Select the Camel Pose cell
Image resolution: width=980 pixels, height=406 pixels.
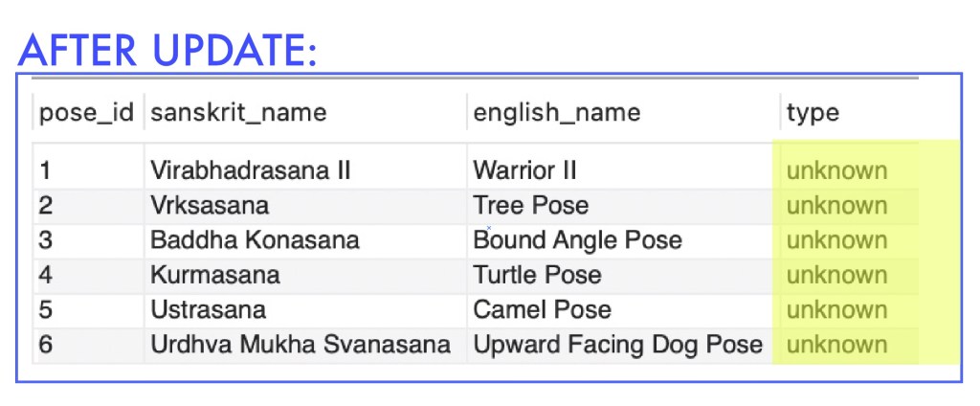(x=543, y=310)
